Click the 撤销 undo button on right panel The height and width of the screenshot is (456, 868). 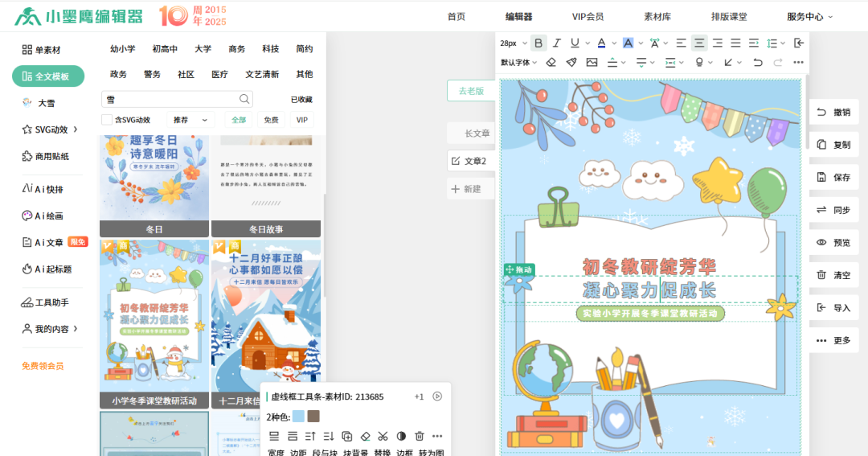click(x=833, y=113)
